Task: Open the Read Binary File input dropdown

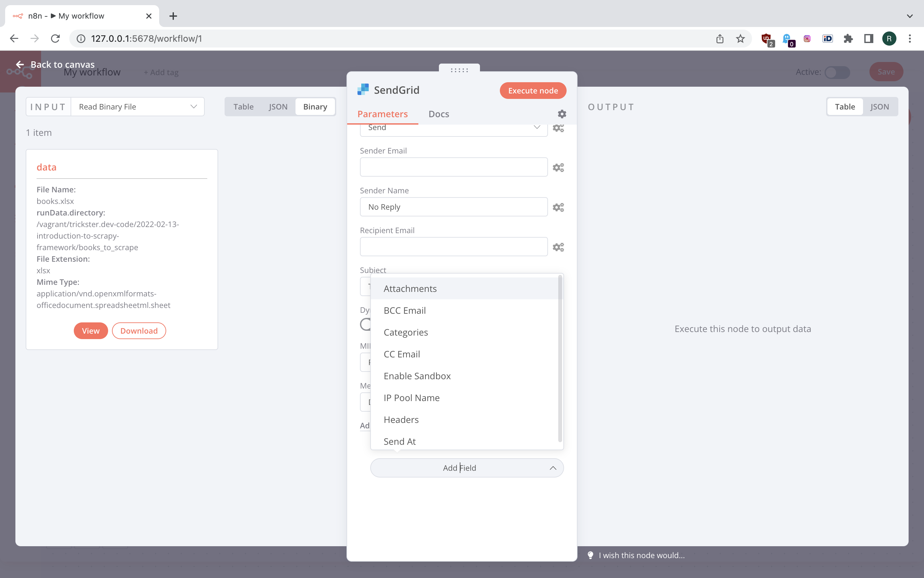Action: click(x=137, y=107)
